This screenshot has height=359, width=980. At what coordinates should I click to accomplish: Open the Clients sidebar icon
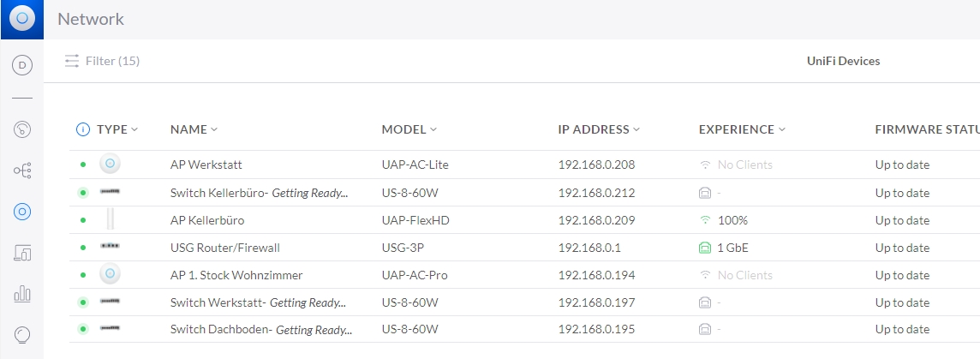(x=22, y=252)
